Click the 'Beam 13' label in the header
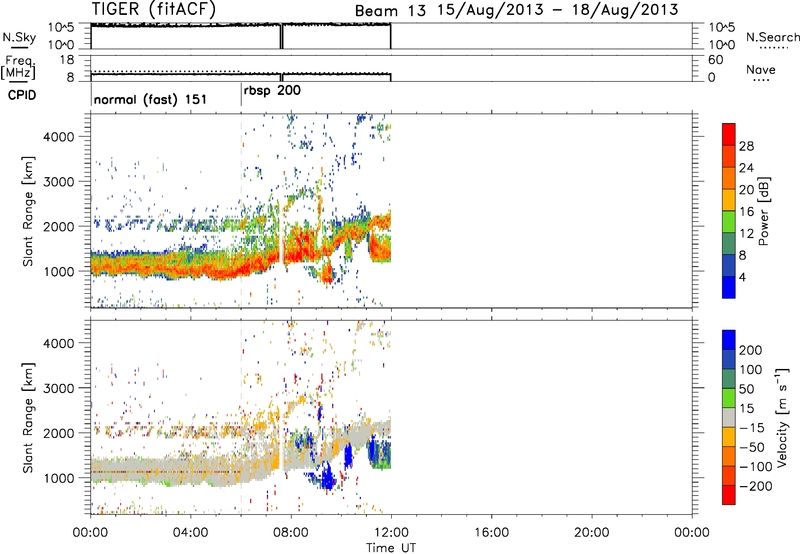This screenshot has width=800, height=554. pyautogui.click(x=390, y=11)
